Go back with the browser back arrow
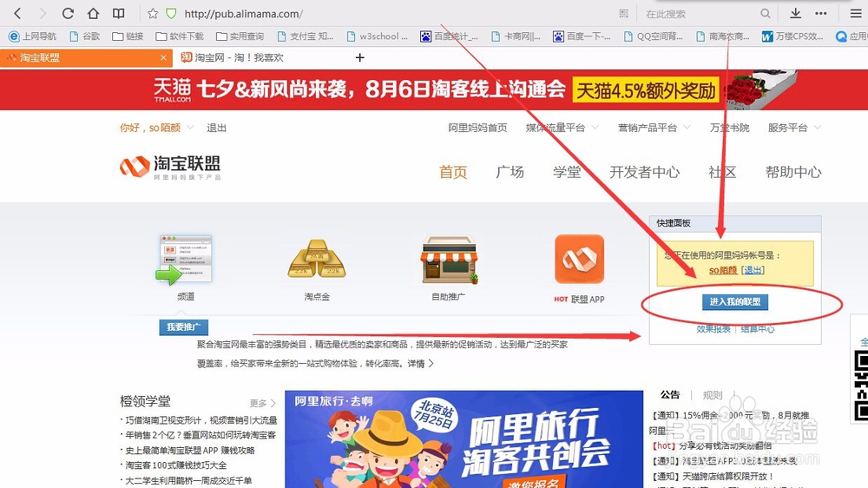 coord(17,13)
